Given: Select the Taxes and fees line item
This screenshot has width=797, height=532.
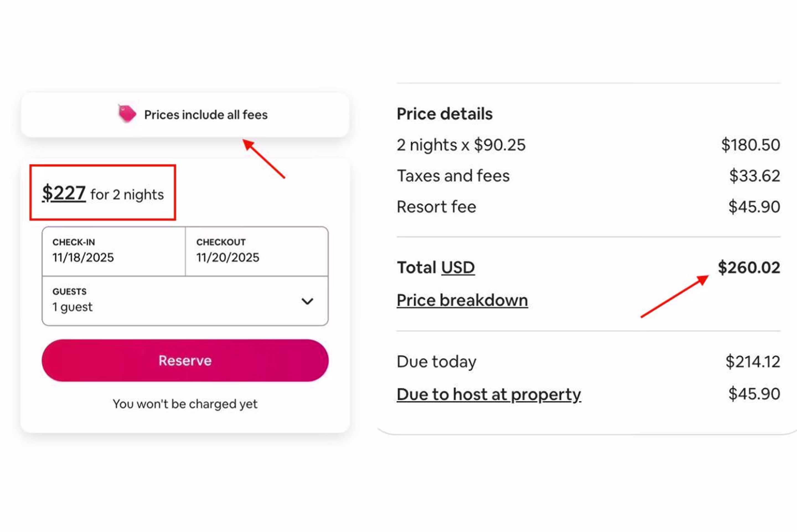Looking at the screenshot, I should [x=453, y=176].
